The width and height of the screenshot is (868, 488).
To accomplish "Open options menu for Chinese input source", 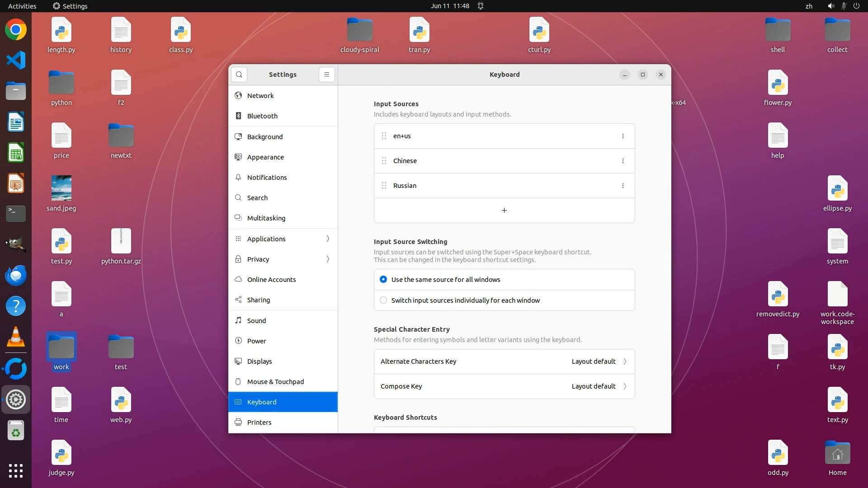I will (x=623, y=161).
